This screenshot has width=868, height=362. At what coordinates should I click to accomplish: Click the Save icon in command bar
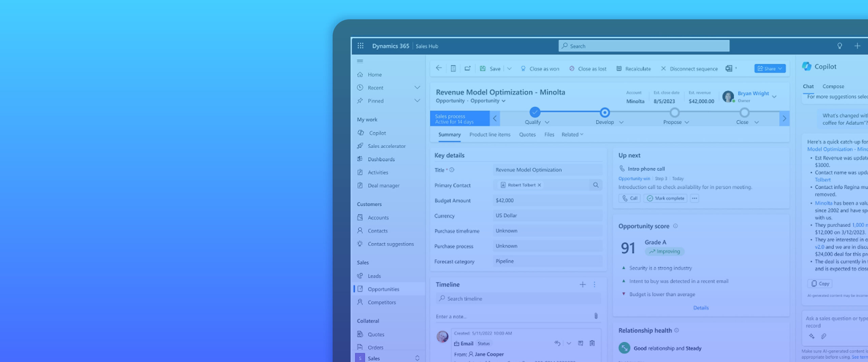tap(482, 68)
